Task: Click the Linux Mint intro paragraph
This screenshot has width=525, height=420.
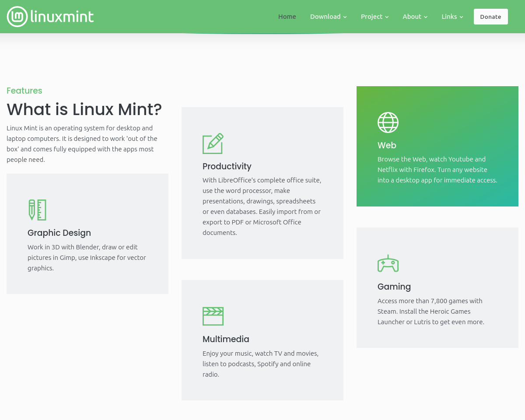Action: coord(82,144)
